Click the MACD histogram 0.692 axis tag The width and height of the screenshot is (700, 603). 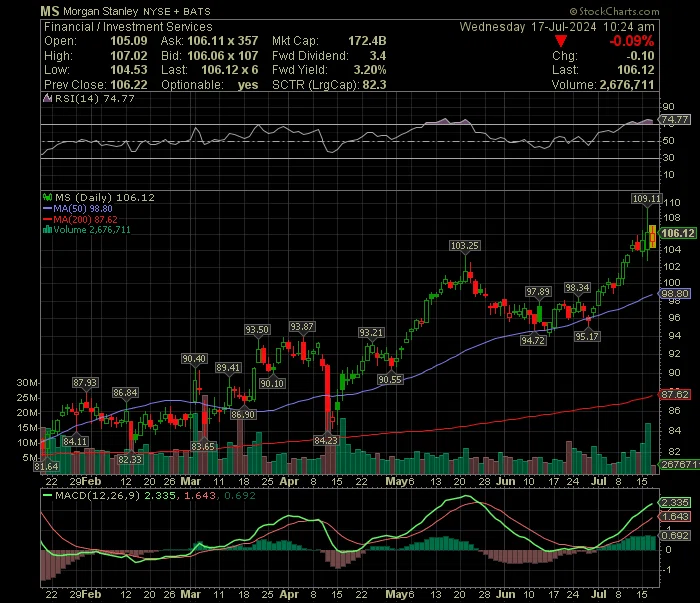(x=675, y=536)
